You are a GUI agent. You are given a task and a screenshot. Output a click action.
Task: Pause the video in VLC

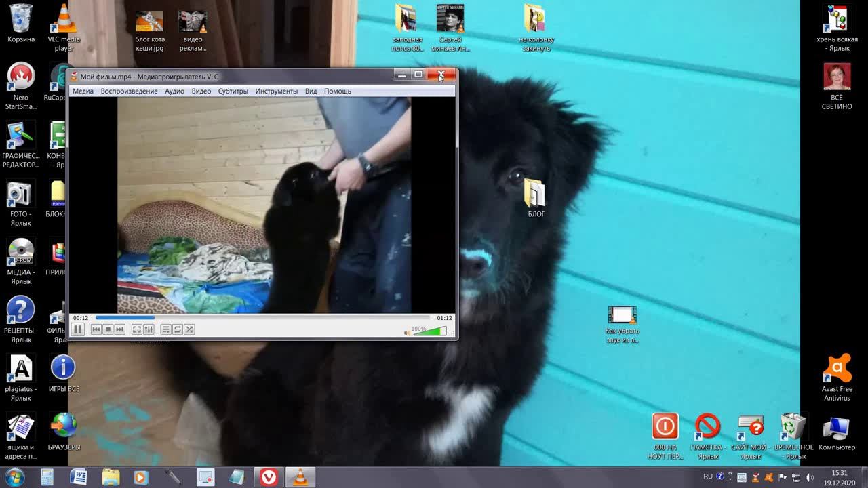(77, 329)
